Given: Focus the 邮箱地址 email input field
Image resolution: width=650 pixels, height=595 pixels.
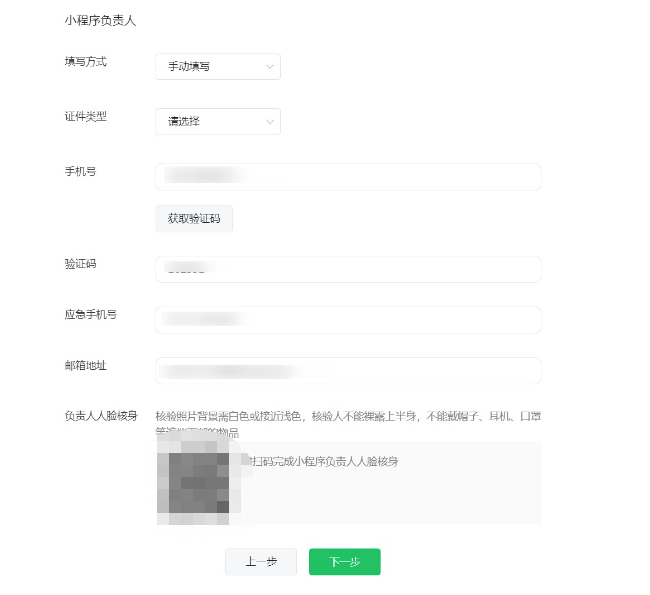Looking at the screenshot, I should [348, 371].
